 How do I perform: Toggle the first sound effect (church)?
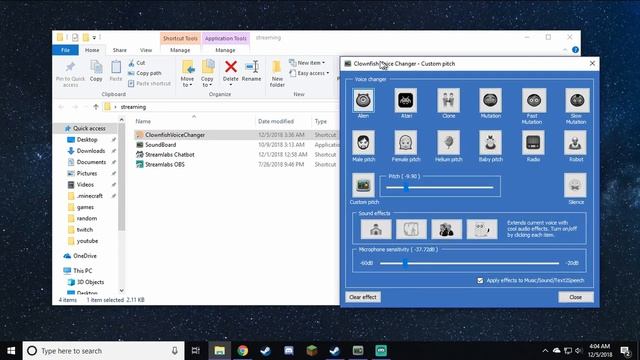(376, 229)
